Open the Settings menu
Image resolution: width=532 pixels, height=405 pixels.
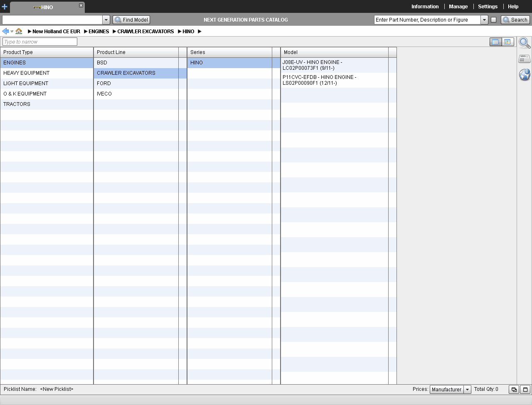(x=488, y=7)
